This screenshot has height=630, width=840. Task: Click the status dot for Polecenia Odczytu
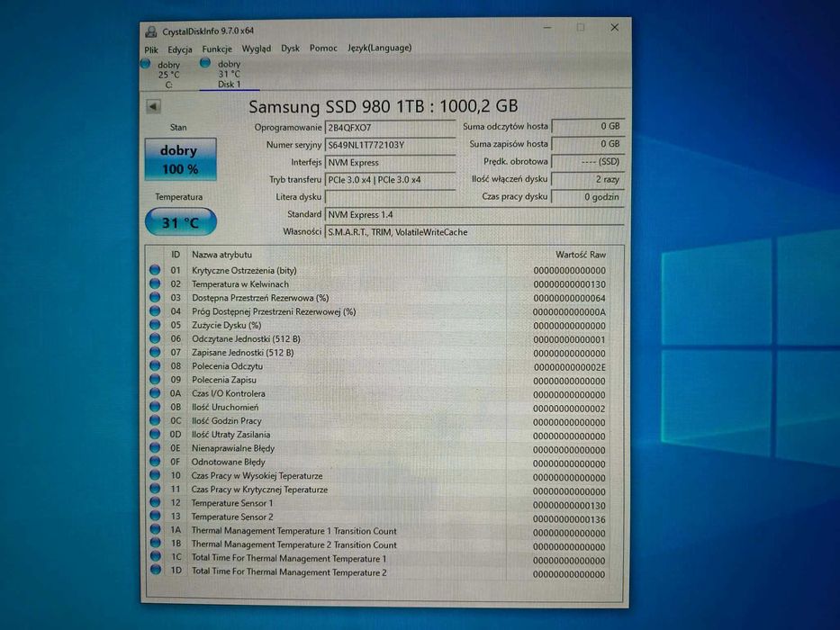pyautogui.click(x=155, y=365)
